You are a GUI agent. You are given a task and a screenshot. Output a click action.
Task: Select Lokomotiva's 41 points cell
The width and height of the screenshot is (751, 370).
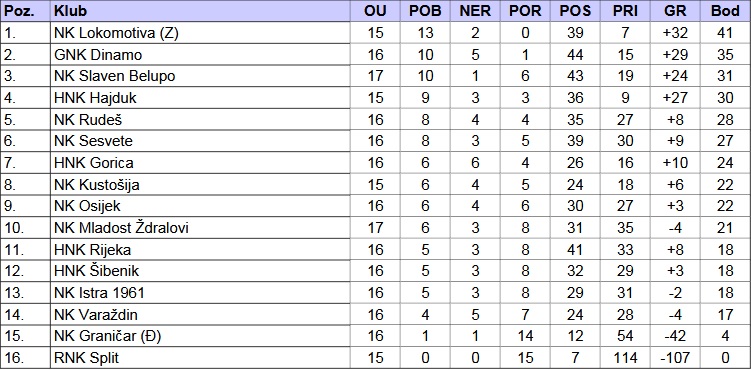click(725, 33)
